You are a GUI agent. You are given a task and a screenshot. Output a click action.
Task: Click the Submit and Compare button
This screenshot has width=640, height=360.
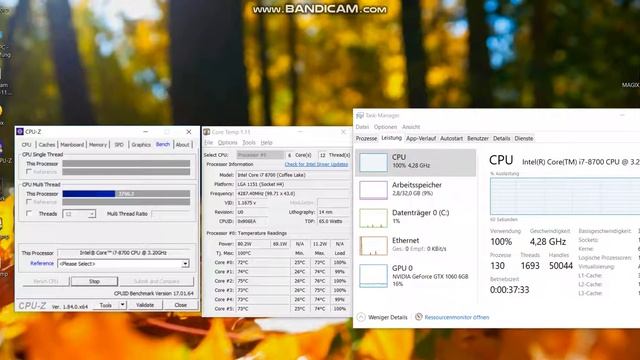click(x=157, y=281)
